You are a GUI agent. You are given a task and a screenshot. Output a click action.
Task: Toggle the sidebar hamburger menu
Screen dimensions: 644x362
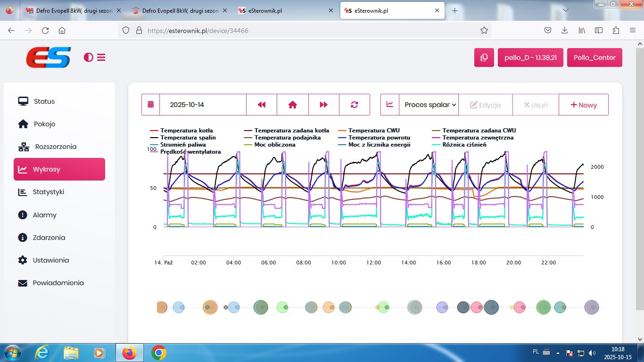[101, 58]
